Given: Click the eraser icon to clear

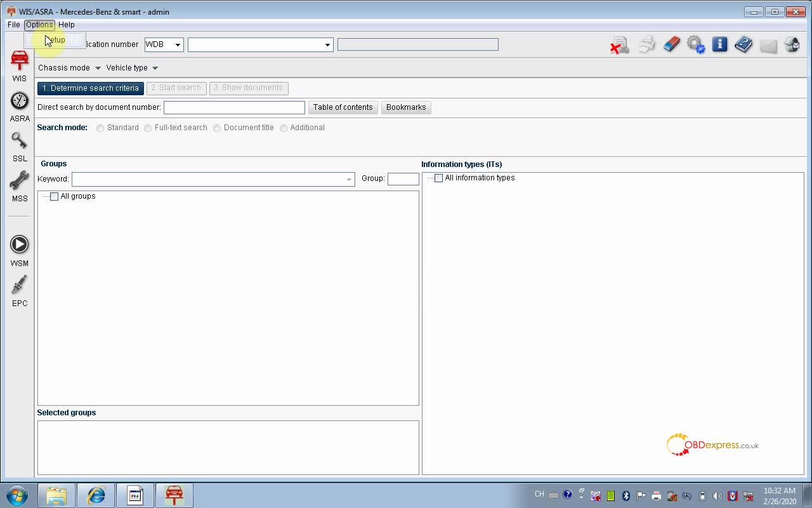Looking at the screenshot, I should tap(671, 44).
